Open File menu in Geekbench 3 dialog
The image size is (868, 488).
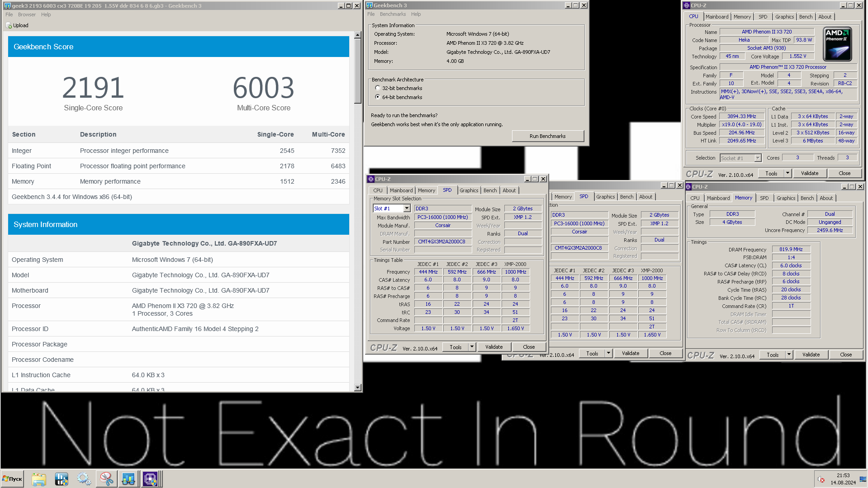pos(371,14)
